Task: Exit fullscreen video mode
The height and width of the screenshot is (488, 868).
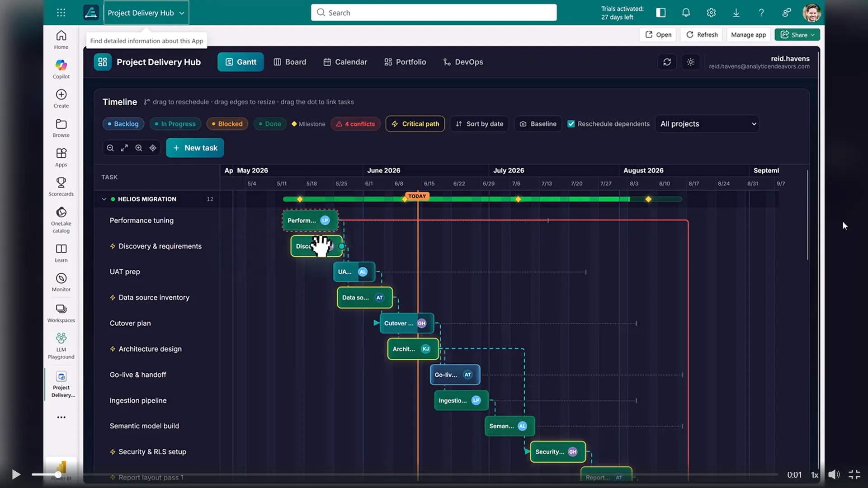Action: (x=854, y=474)
